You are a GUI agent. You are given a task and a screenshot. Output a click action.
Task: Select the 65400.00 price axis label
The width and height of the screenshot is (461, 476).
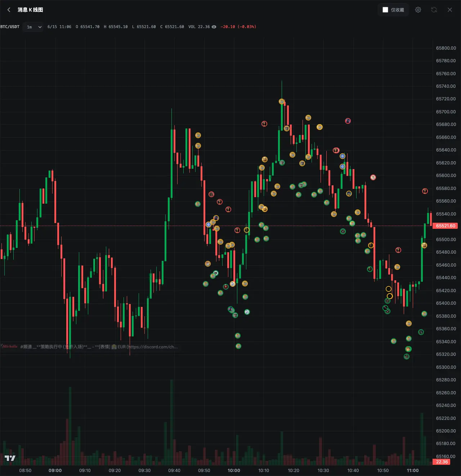446,303
